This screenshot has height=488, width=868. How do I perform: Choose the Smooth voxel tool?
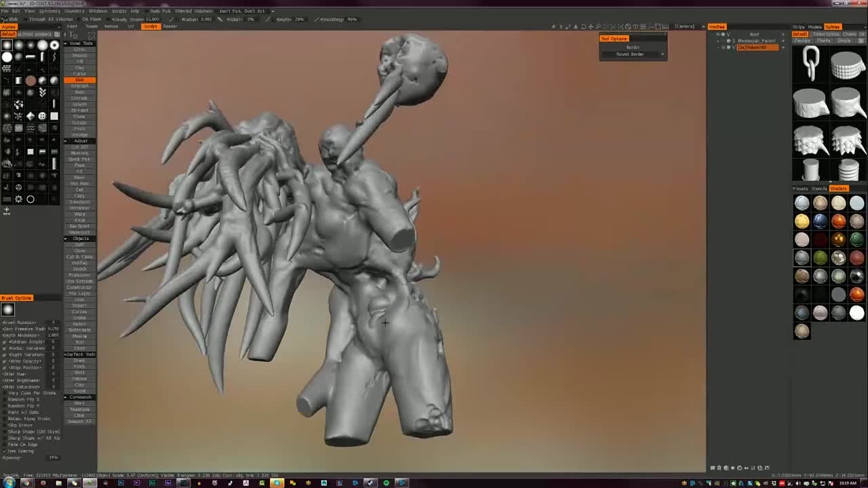click(x=79, y=56)
